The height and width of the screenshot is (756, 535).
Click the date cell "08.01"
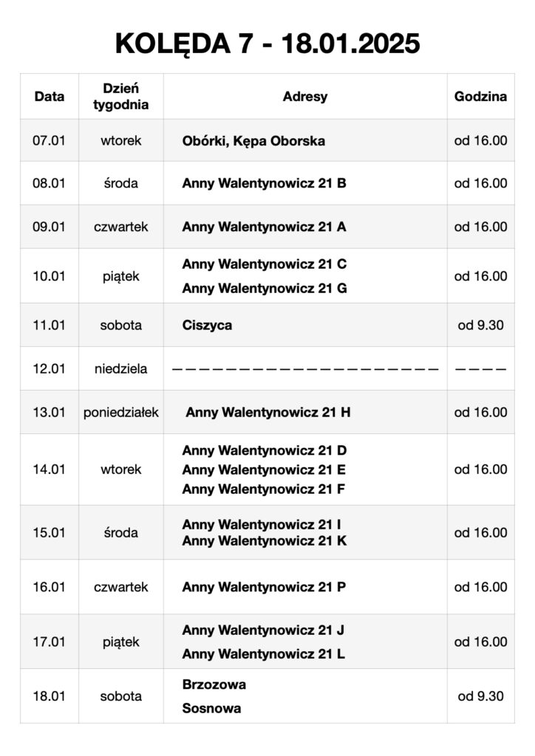click(x=50, y=183)
